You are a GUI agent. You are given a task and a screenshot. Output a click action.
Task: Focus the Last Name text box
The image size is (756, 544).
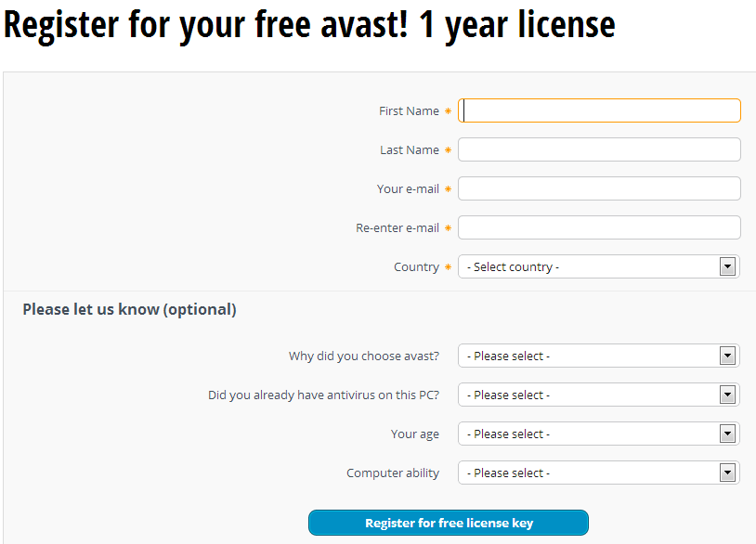599,150
